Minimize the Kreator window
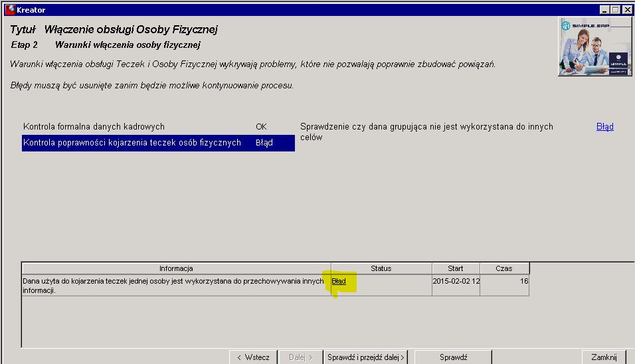The width and height of the screenshot is (635, 364). (x=604, y=10)
